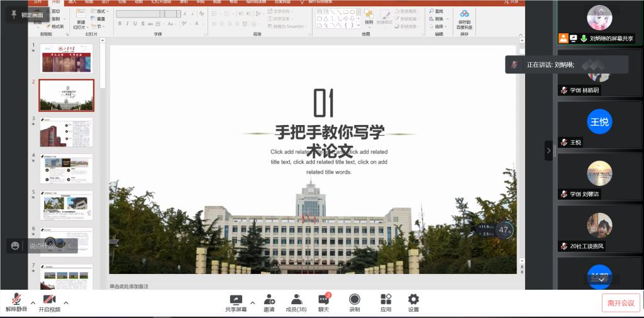Collapse the participant video sidebar arrow
This screenshot has width=644, height=318.
point(548,151)
